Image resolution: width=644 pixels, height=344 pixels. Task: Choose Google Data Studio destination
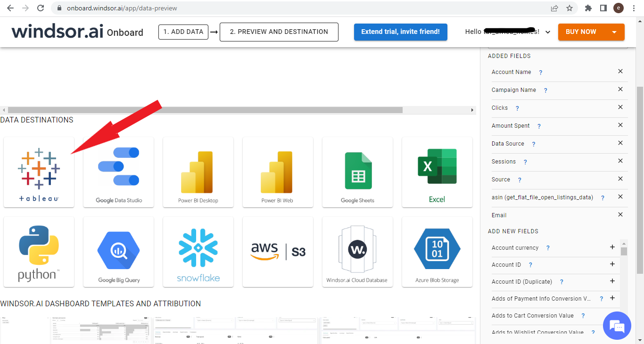(119, 172)
